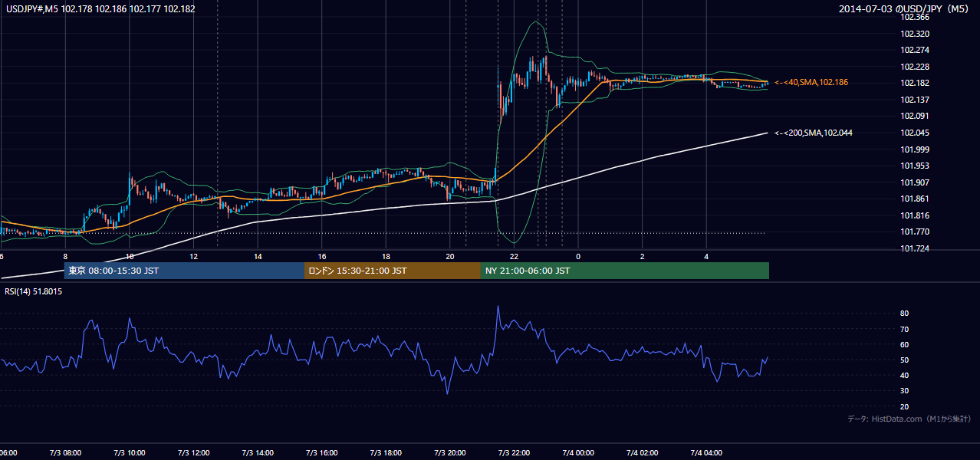
Task: Click price axis value 101.861
Action: point(915,199)
